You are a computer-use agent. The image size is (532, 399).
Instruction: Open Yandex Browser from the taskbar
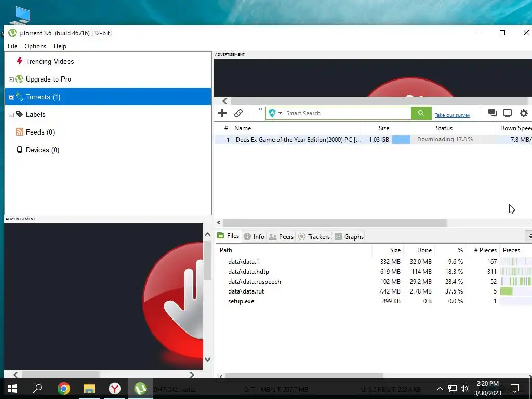coord(115,389)
